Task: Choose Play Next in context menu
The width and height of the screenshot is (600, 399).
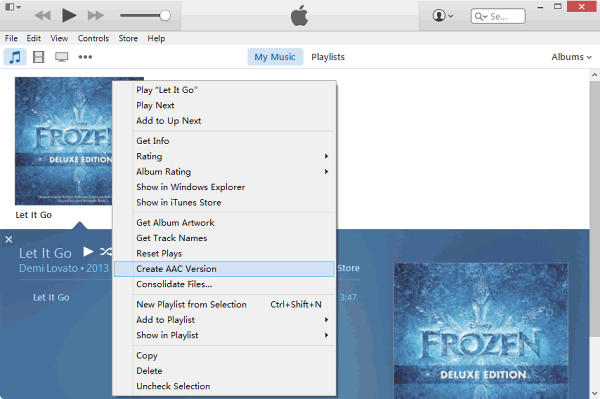Action: [224, 105]
